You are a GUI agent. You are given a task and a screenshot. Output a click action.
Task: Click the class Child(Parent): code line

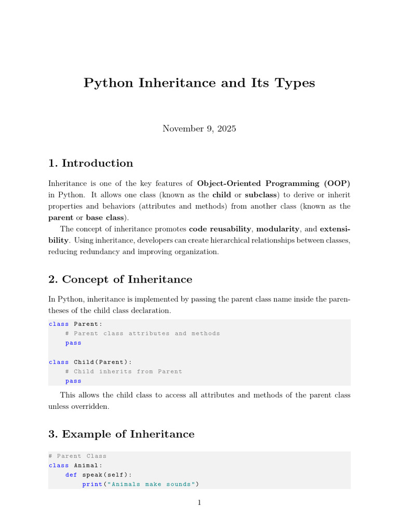pyautogui.click(x=90, y=362)
